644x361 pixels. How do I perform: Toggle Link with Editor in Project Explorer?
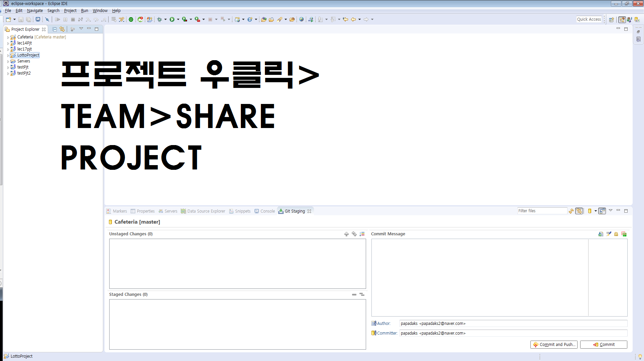[x=62, y=29]
